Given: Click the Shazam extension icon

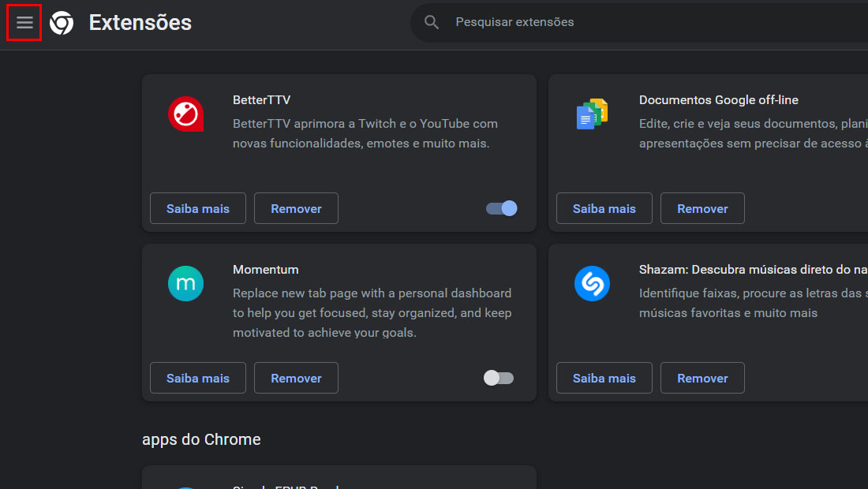Looking at the screenshot, I should 592,283.
